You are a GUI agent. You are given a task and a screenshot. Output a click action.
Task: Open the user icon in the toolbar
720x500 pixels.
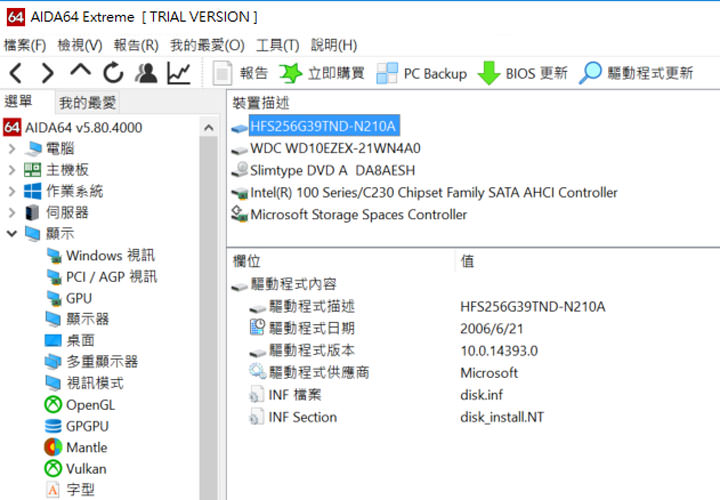coord(146,73)
